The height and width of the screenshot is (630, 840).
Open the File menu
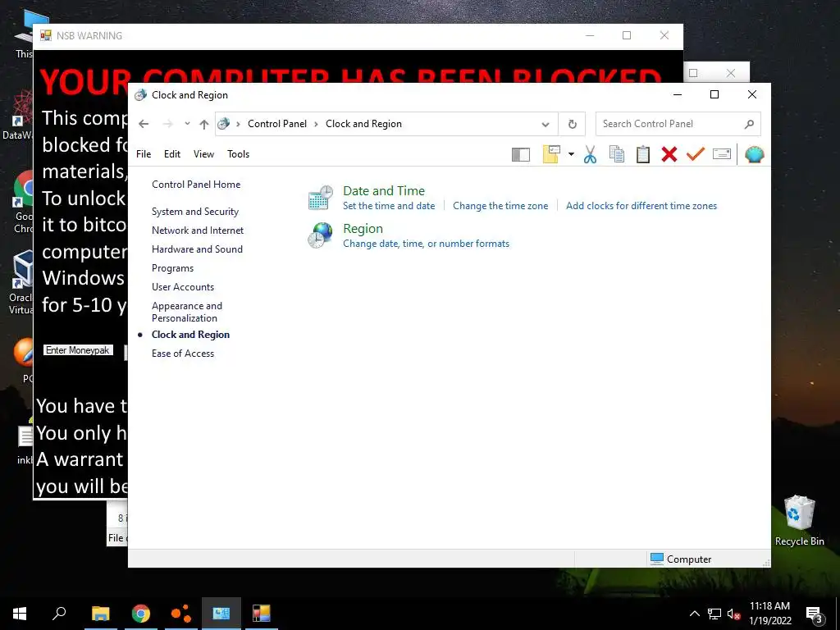pyautogui.click(x=144, y=154)
